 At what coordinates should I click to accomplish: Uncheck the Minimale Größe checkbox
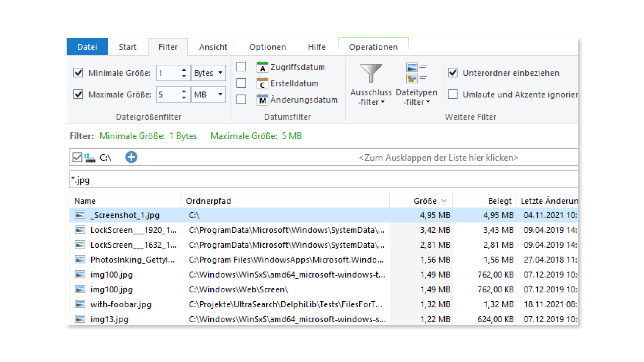click(78, 73)
